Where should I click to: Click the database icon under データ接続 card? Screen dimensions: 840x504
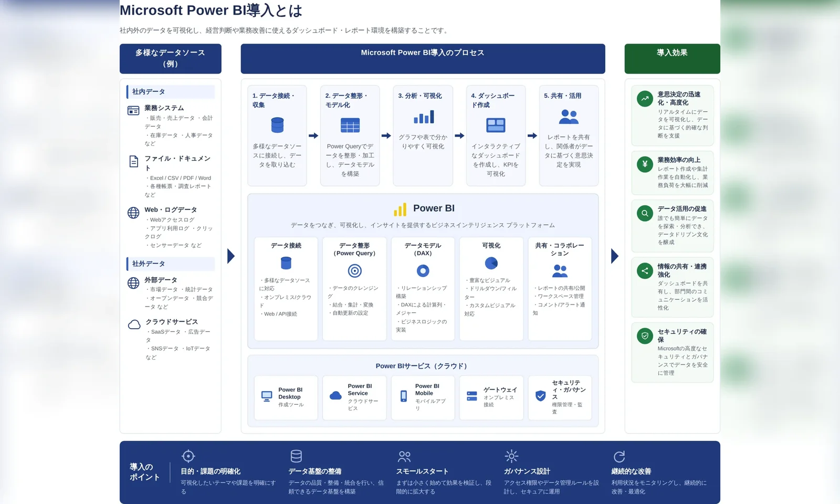286,263
